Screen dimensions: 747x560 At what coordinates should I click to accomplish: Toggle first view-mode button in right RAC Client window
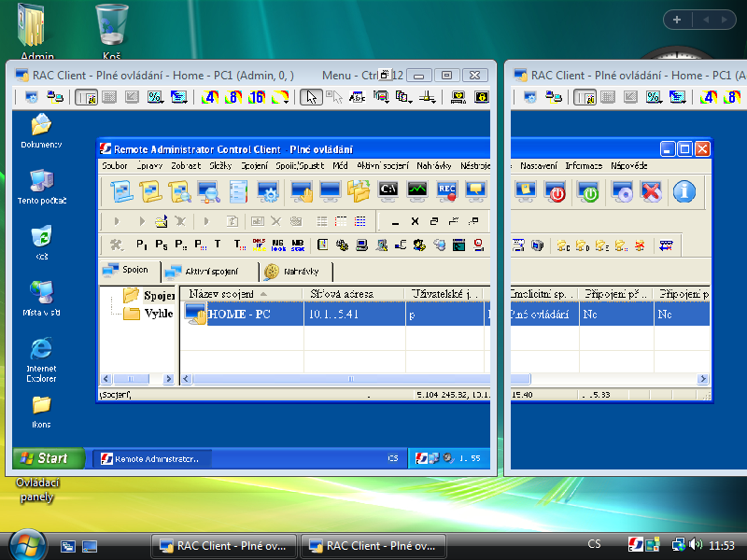pyautogui.click(x=585, y=98)
